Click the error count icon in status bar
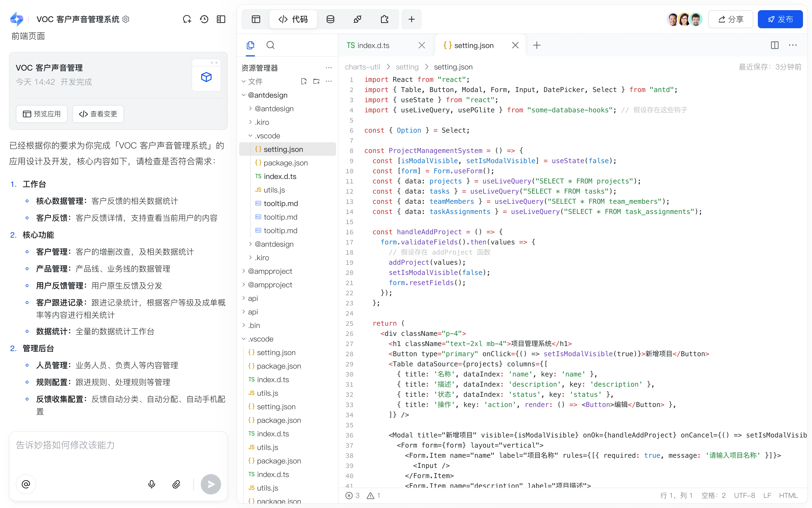The height and width of the screenshot is (508, 812). tap(349, 496)
